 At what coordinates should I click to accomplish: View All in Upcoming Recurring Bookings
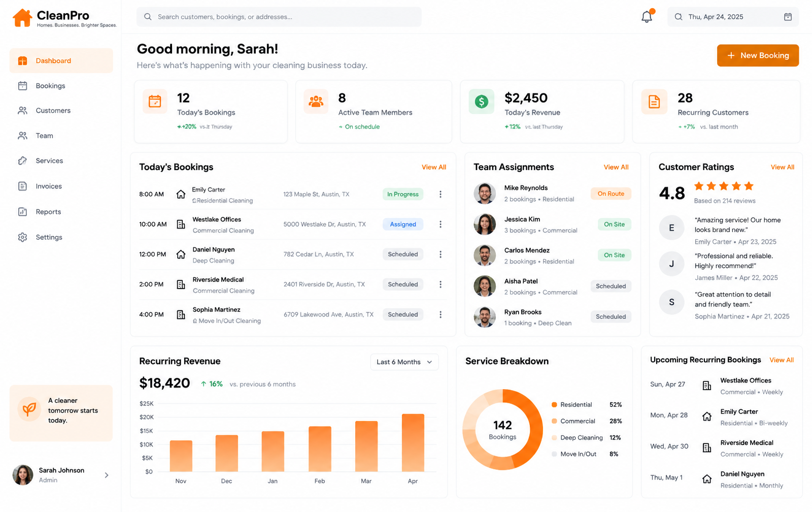[782, 360]
